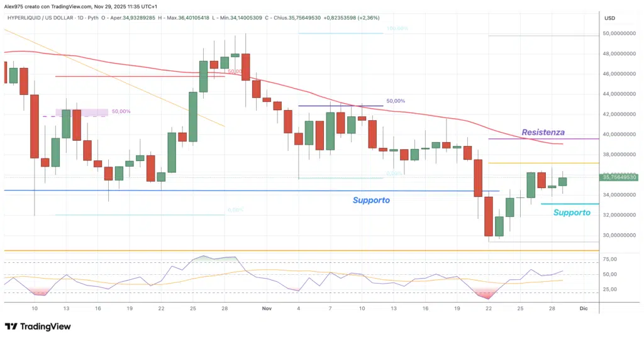This screenshot has width=644, height=339.
Task: Click the Dic label on time axis
Action: (x=582, y=309)
